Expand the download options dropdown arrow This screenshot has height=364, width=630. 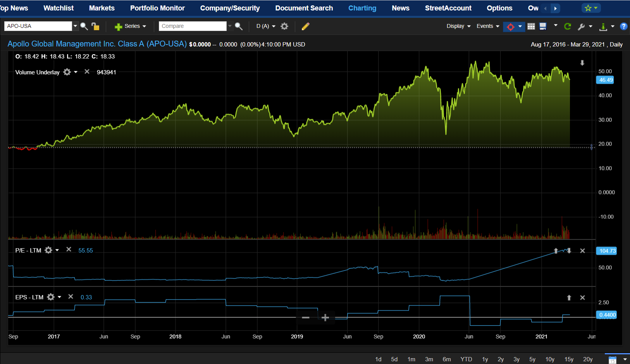point(613,26)
